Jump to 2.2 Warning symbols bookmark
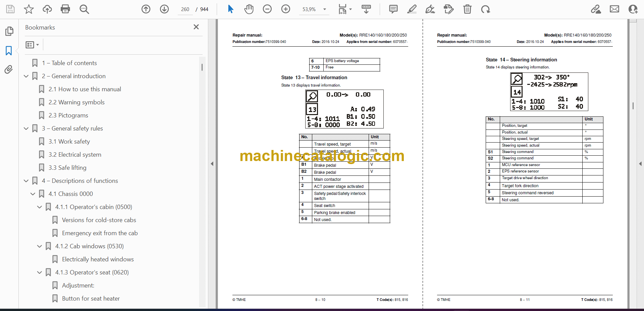 coord(76,102)
